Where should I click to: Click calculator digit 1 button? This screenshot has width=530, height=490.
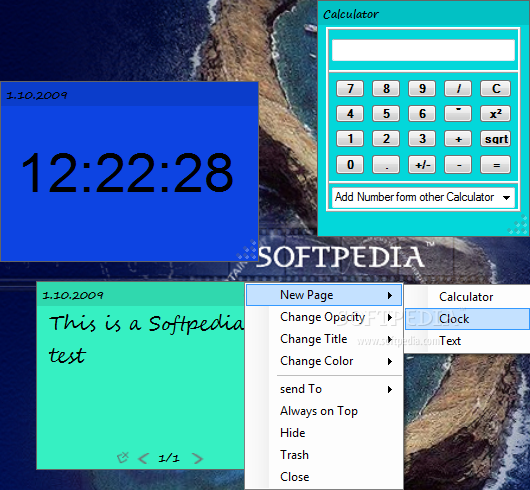350,139
